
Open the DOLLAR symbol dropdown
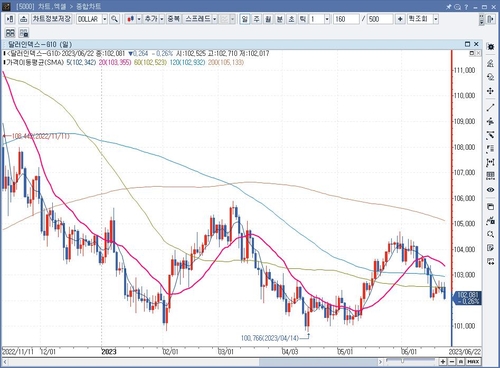[105, 19]
